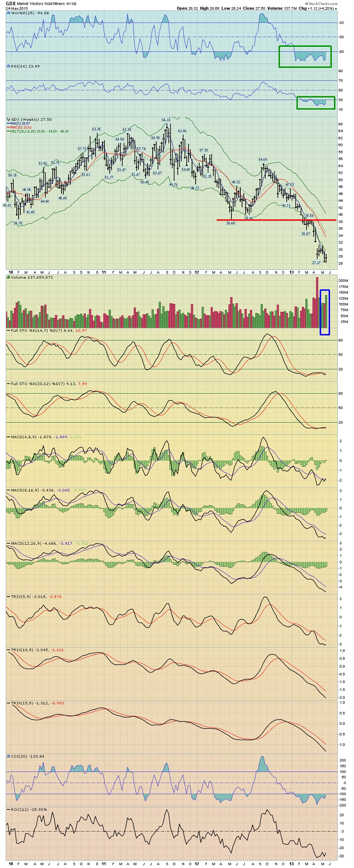Click the '47.53' price label

tap(289, 184)
